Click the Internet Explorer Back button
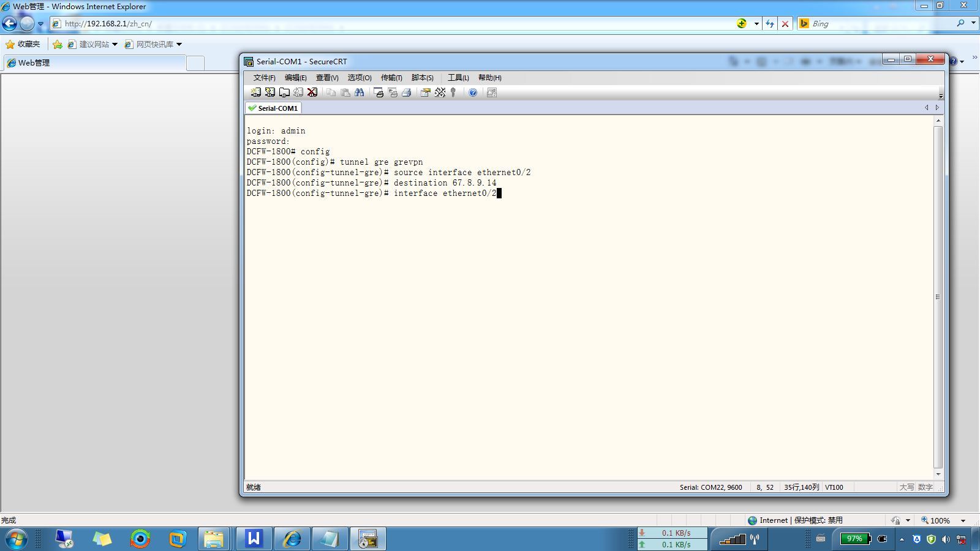Screen dimensions: 980x551 [10, 24]
